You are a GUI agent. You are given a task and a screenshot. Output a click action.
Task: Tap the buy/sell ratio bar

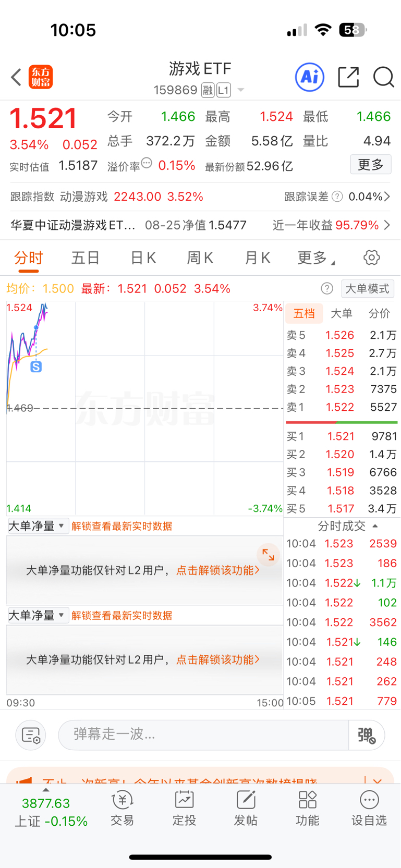(x=342, y=422)
